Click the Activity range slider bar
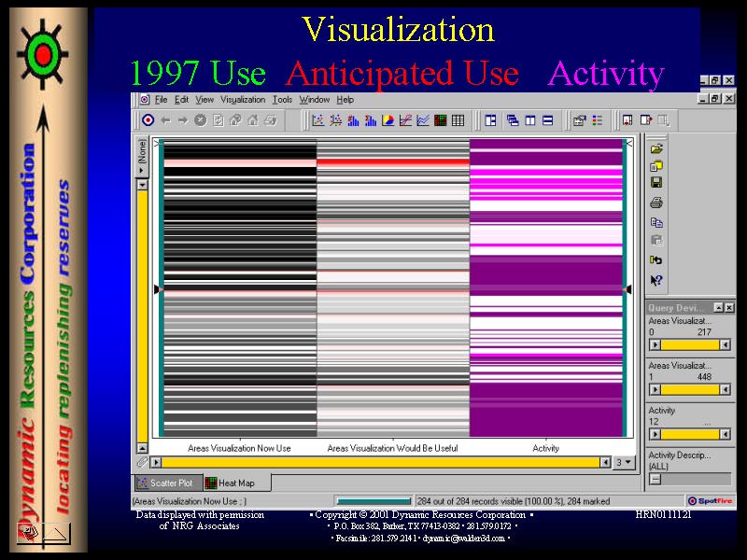 pos(690,434)
